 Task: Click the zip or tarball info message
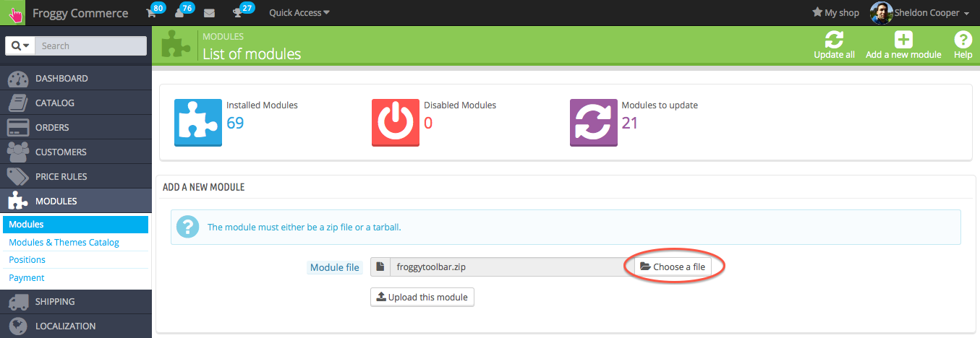pos(304,227)
